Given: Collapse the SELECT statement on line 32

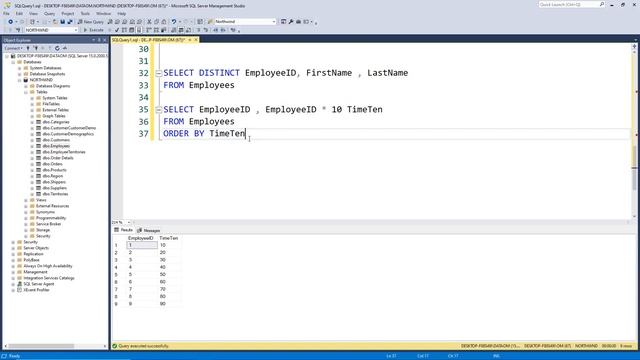Looking at the screenshot, I should [158, 73].
